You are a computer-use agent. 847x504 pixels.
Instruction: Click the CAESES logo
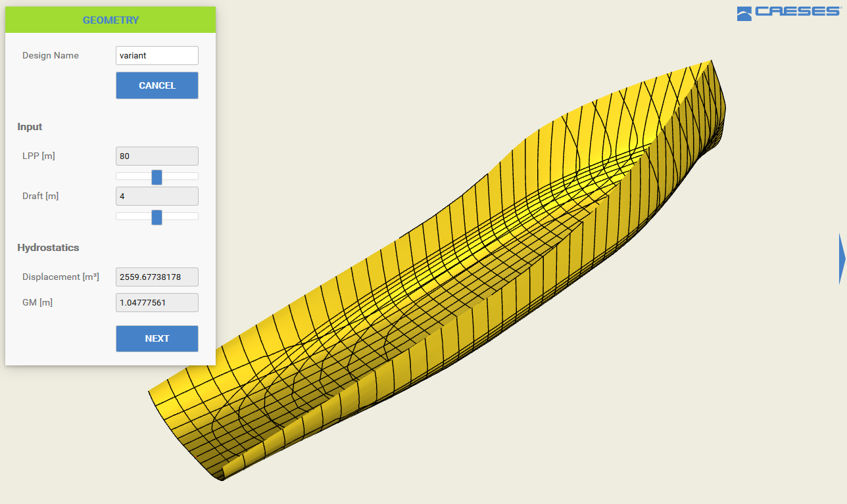point(788,13)
